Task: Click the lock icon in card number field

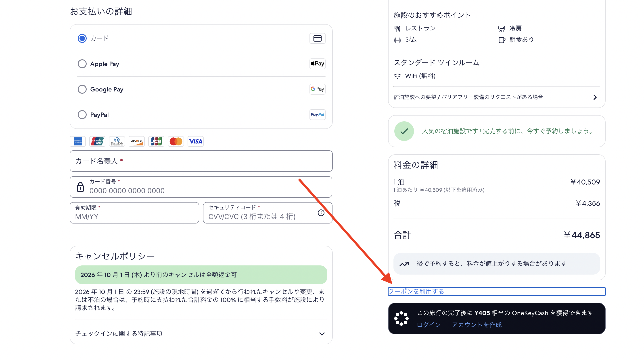Action: pyautogui.click(x=80, y=187)
